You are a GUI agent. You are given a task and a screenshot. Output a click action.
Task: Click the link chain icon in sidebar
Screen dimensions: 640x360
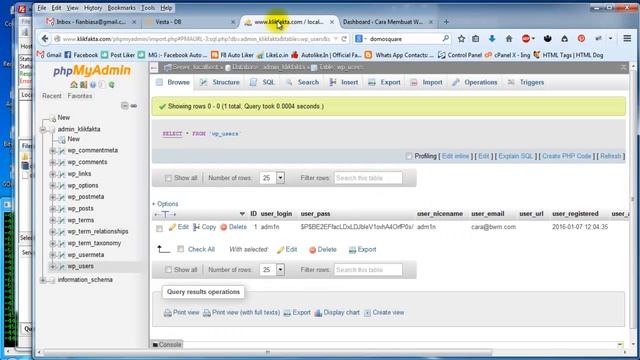pyautogui.click(x=134, y=106)
